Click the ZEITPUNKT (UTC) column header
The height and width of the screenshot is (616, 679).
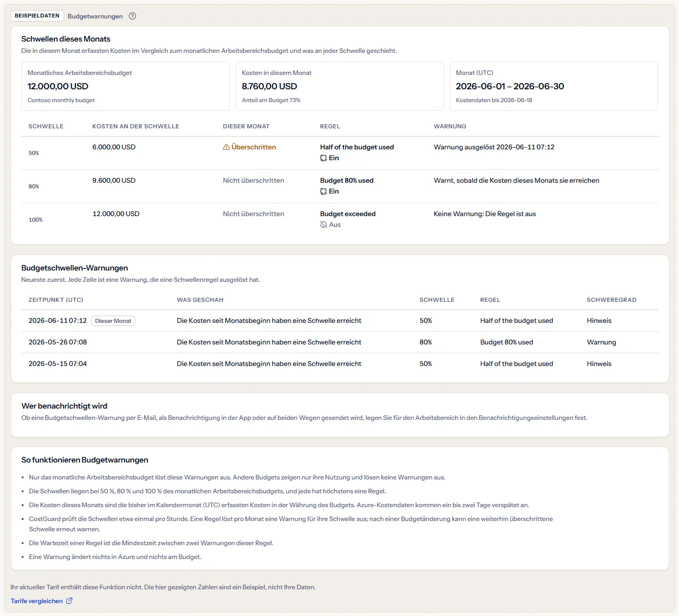tap(56, 300)
